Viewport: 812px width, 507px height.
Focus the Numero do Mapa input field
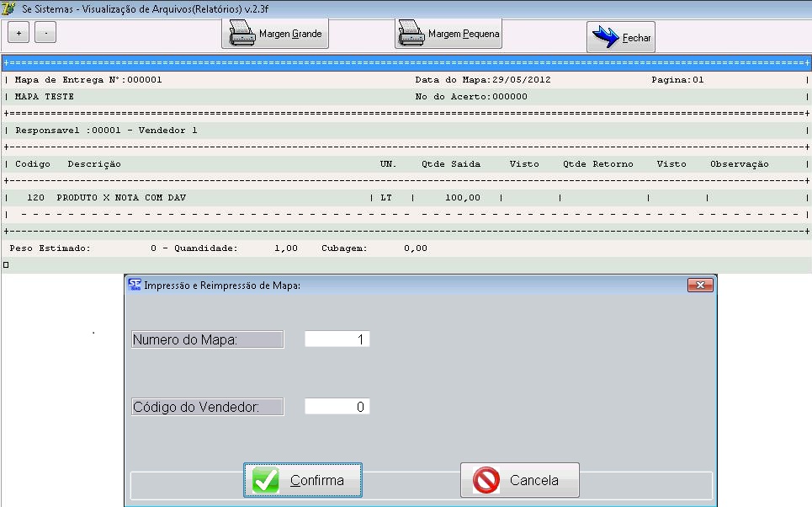[x=337, y=339]
